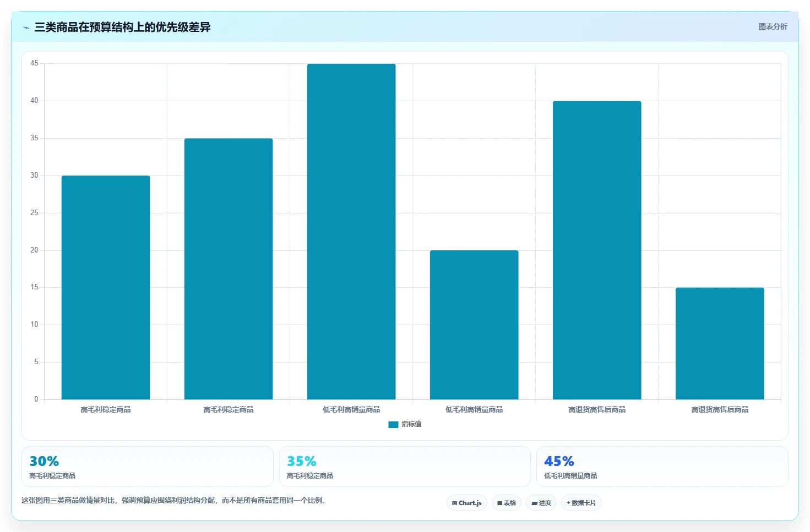Click the y-axis tick label 25
Screen dimensions: 810x532
[x=34, y=212]
